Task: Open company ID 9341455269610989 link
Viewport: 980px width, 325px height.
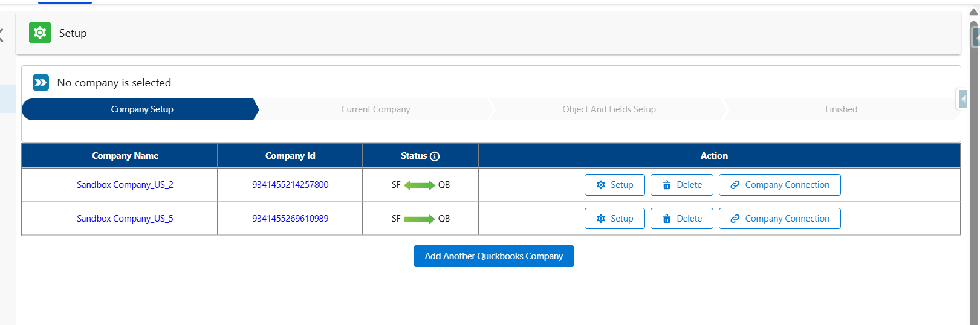Action: click(x=290, y=219)
